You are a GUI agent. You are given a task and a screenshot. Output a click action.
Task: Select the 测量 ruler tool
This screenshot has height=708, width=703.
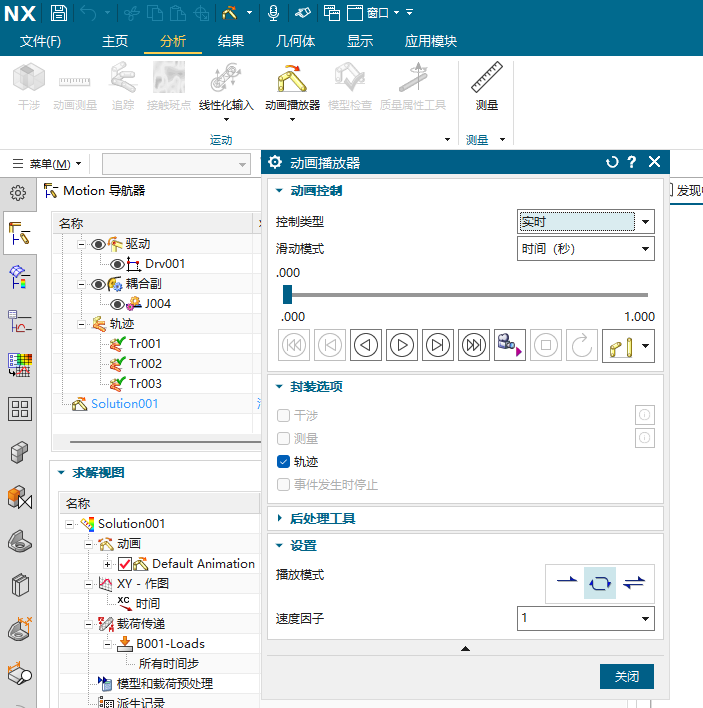point(487,87)
